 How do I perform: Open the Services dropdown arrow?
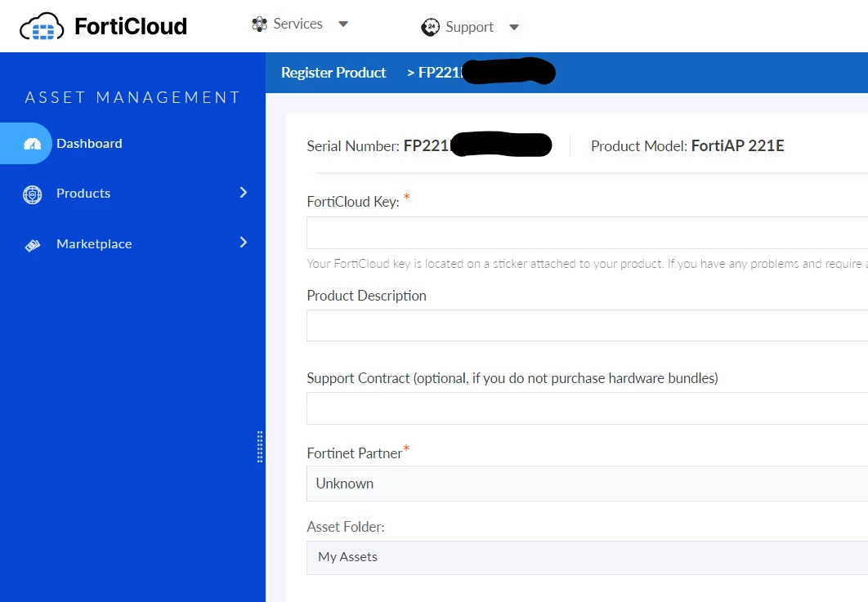(343, 24)
